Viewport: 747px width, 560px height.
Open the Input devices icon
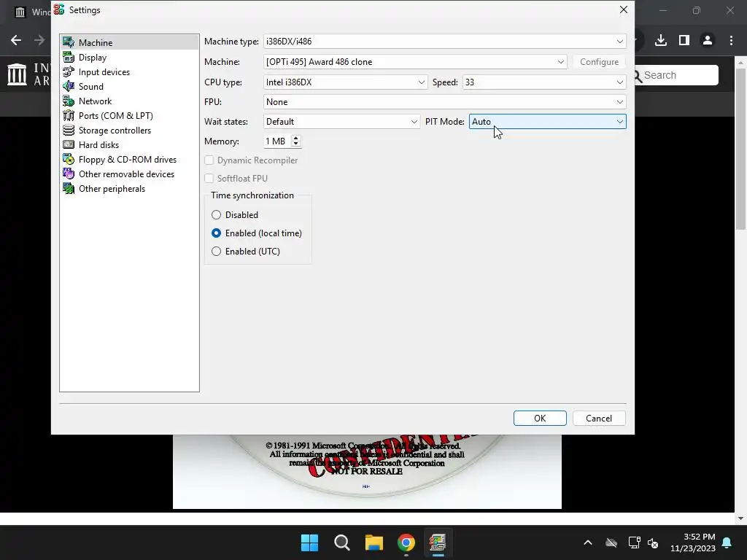coord(69,72)
